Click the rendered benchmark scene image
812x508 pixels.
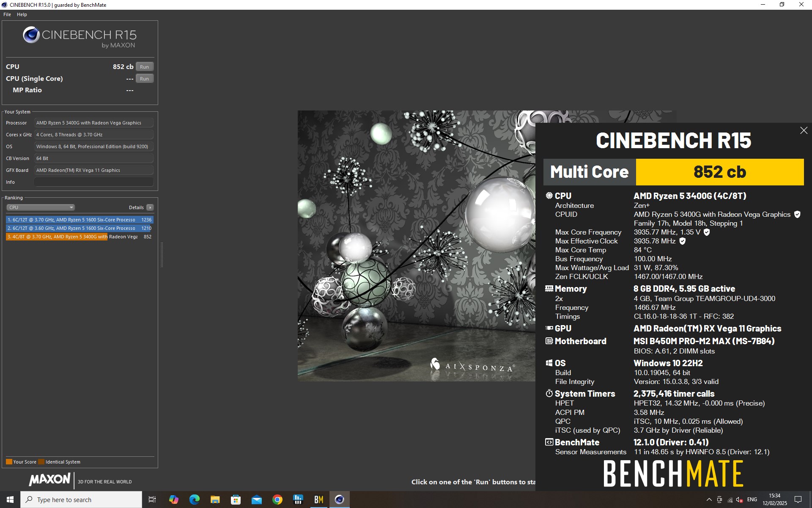click(417, 246)
